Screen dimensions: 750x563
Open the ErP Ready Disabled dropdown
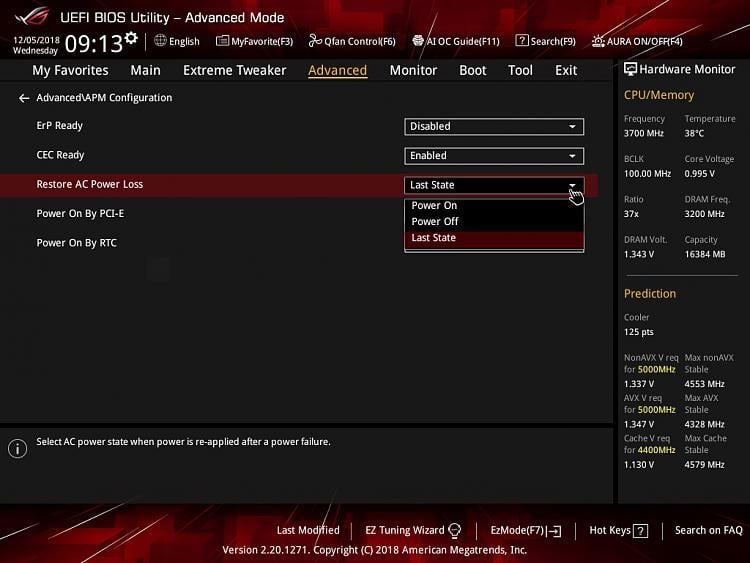[494, 127]
